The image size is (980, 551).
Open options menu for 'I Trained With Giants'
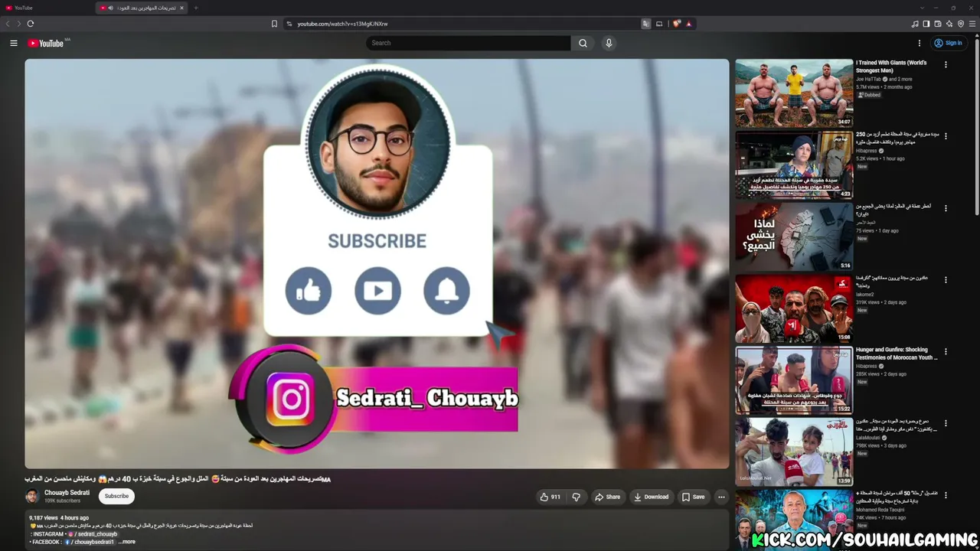(946, 65)
